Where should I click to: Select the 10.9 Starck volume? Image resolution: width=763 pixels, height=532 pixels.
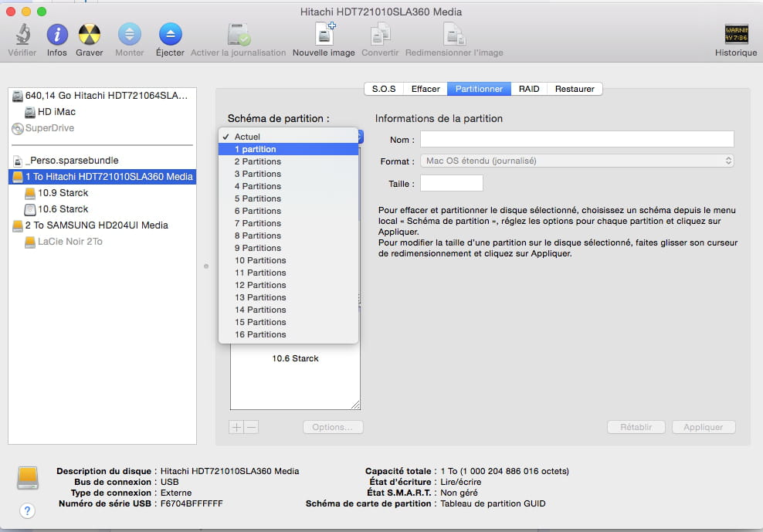pyautogui.click(x=63, y=193)
